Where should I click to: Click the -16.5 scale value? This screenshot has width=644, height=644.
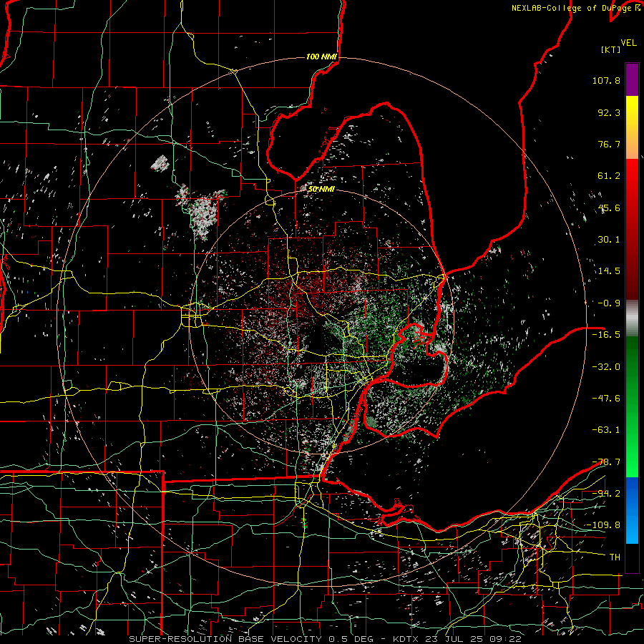point(606,335)
